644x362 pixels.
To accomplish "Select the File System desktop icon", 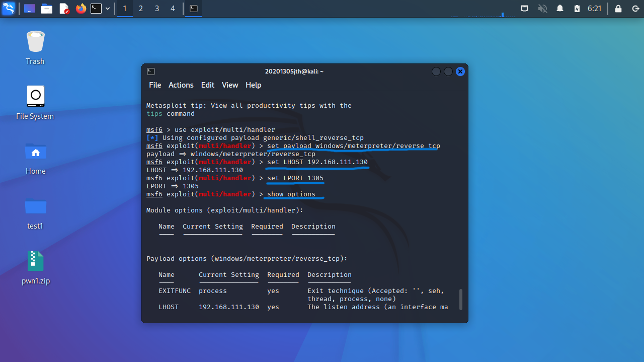I will click(x=35, y=103).
